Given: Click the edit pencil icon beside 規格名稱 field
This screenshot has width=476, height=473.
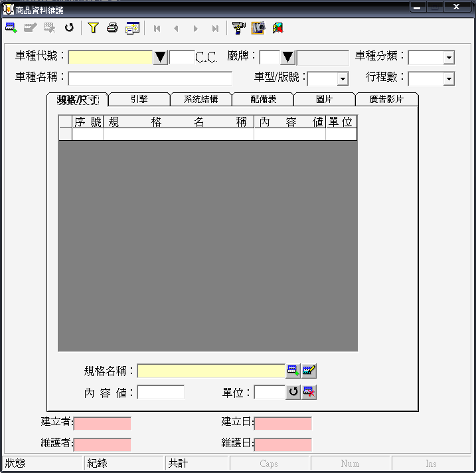Looking at the screenshot, I should click(309, 371).
